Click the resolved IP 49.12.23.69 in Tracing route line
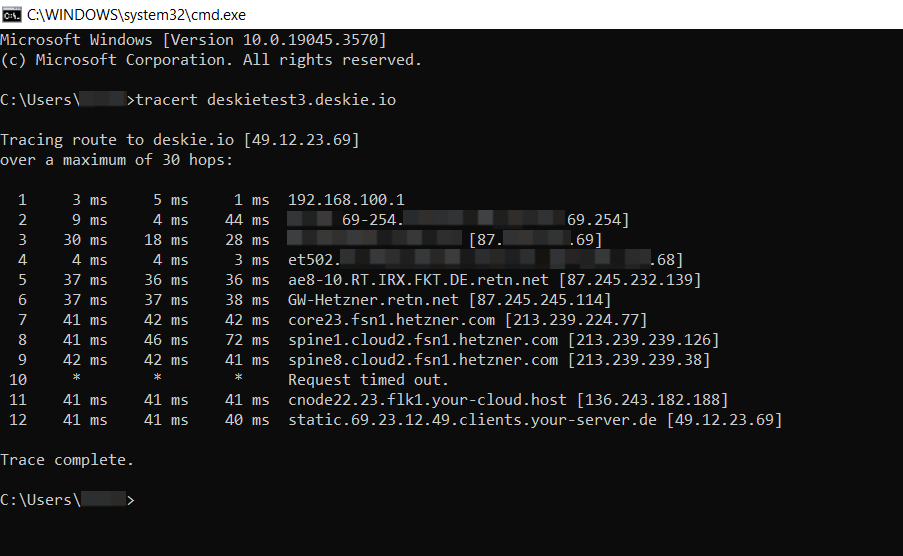 [x=301, y=140]
